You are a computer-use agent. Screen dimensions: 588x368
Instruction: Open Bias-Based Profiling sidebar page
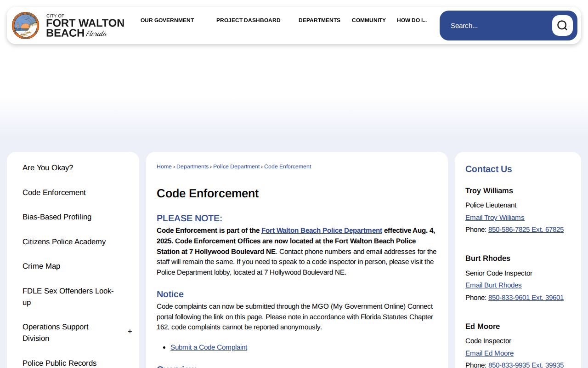coord(57,217)
